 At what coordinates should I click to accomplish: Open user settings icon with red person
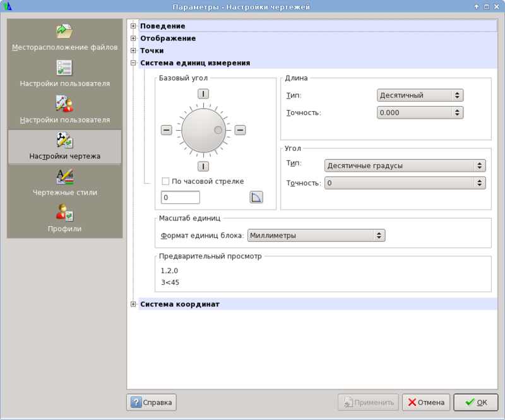pos(64,104)
